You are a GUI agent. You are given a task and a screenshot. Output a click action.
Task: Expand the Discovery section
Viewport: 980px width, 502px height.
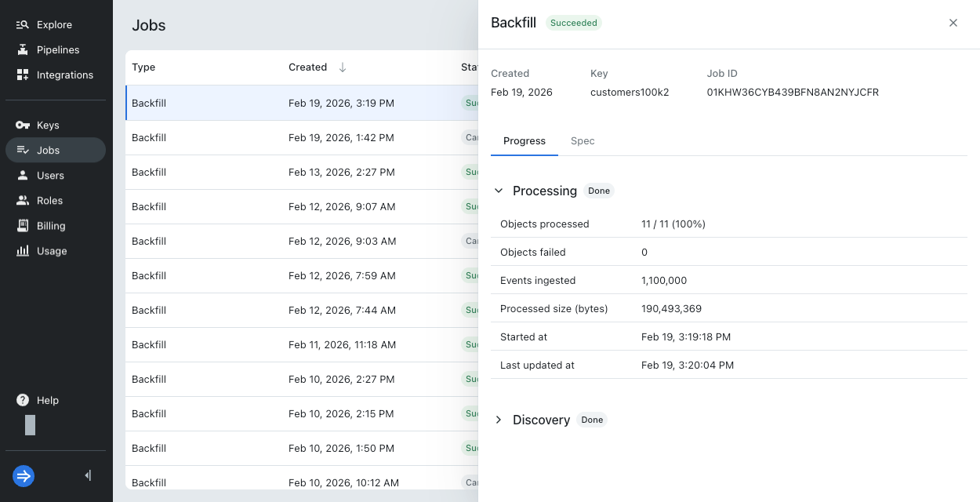(499, 420)
